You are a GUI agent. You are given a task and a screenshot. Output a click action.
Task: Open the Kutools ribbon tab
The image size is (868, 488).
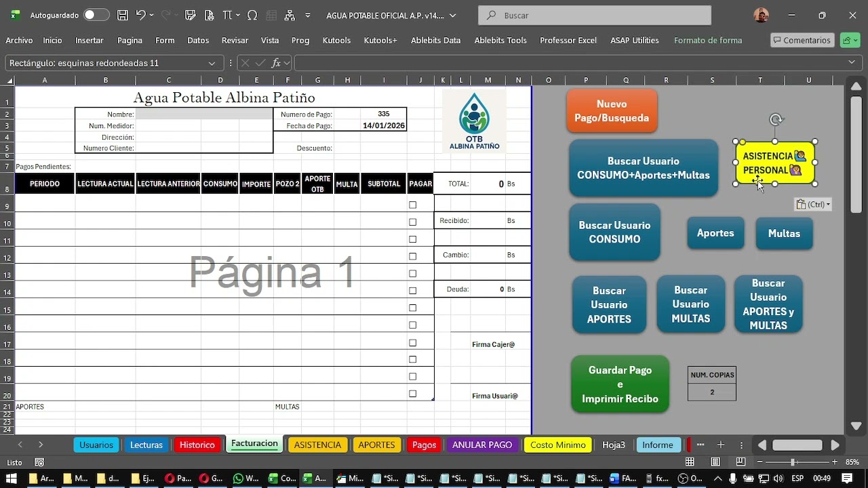[x=336, y=40]
